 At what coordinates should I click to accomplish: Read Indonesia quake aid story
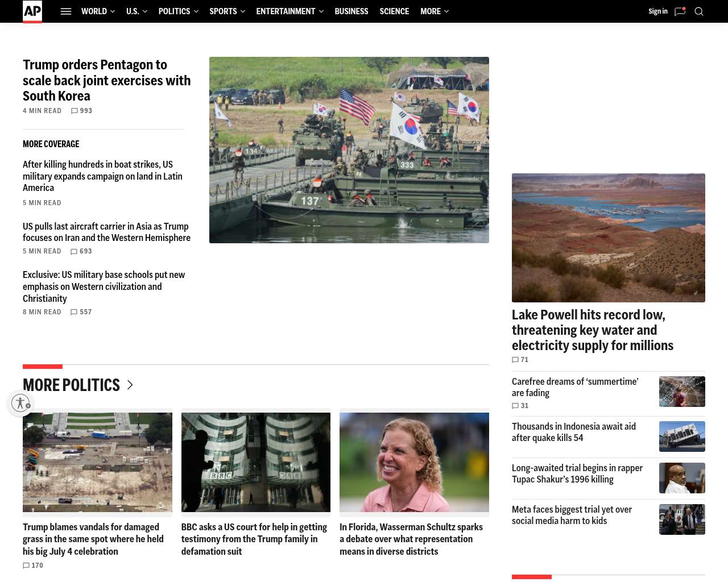[574, 432]
